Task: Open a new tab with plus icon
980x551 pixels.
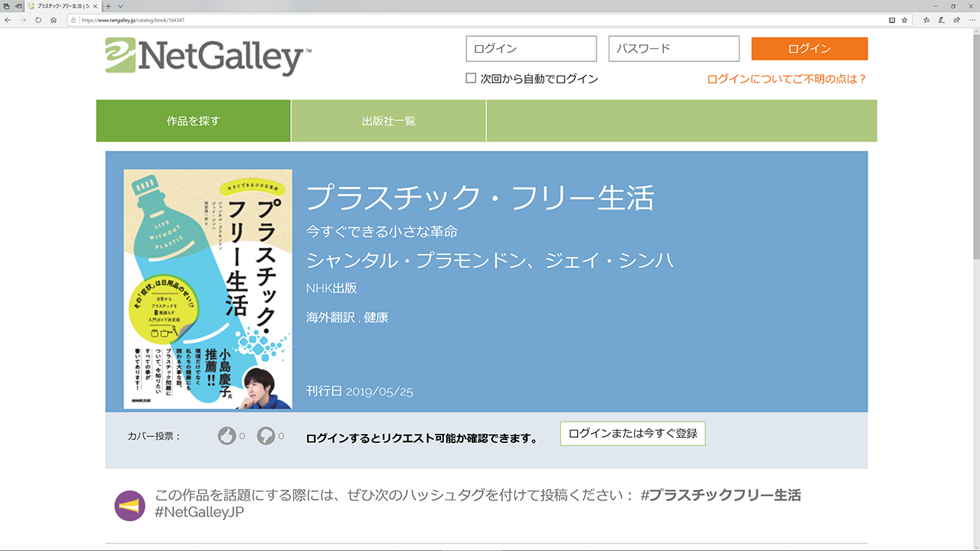Action: [x=108, y=5]
